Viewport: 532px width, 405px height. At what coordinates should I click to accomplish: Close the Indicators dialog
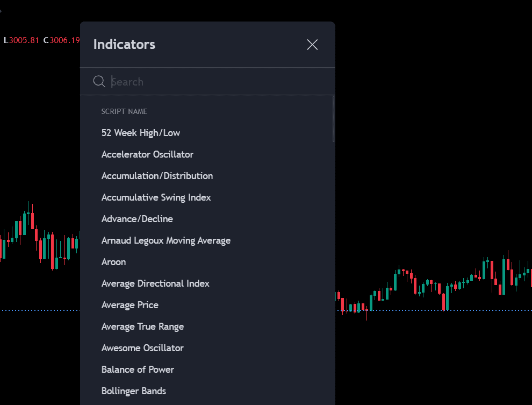312,45
